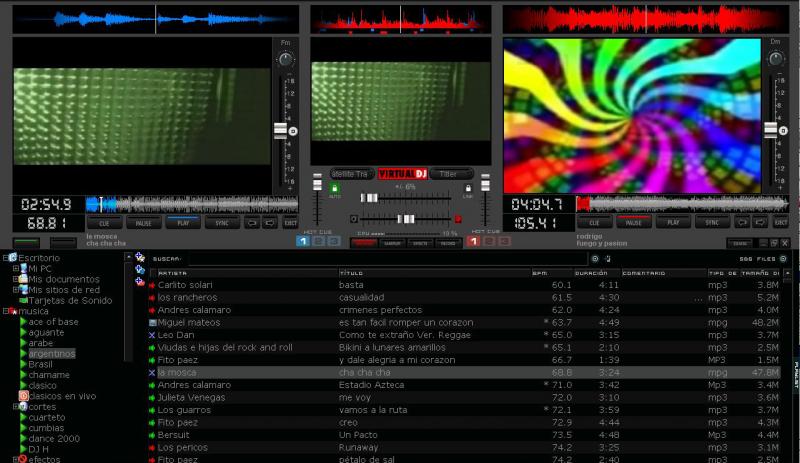Click the red button at crossfader right end

coord(458,219)
